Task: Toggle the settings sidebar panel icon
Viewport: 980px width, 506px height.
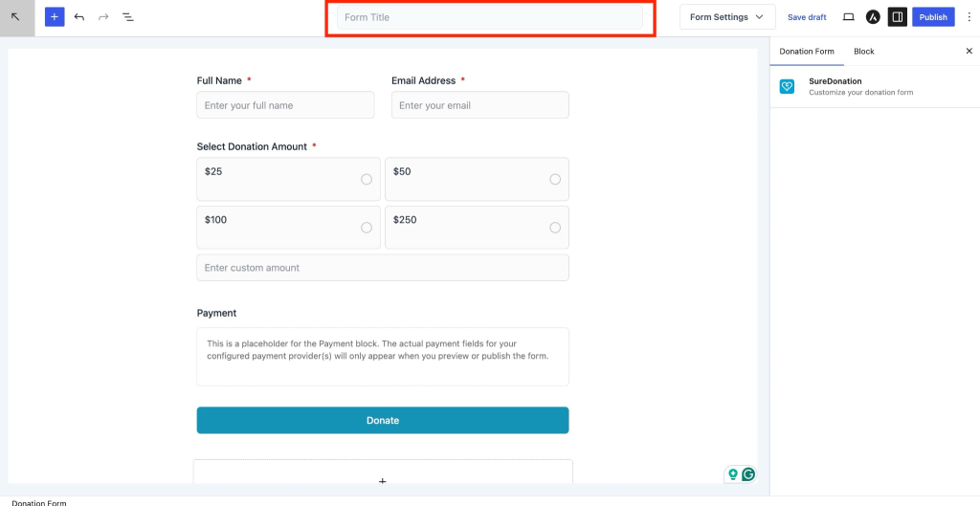Action: (x=898, y=17)
